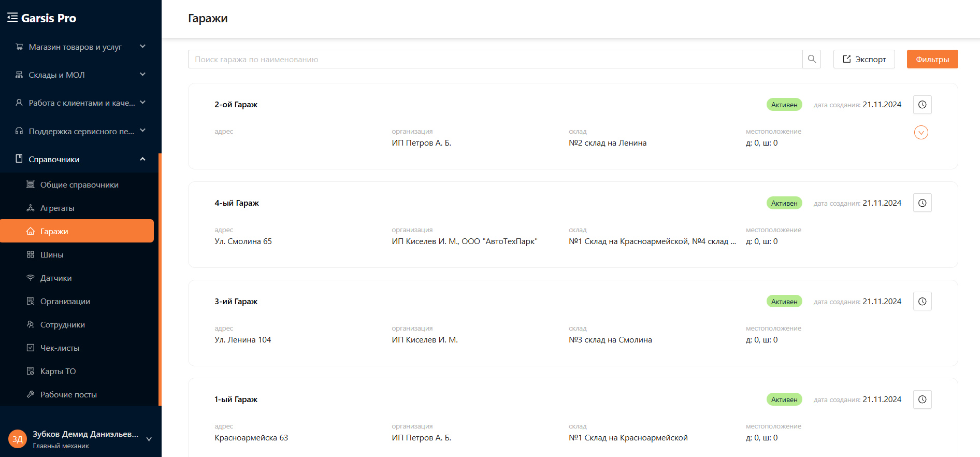Image resolution: width=980 pixels, height=457 pixels.
Task: Click the shopping cart icon for Магазин
Action: pyautogui.click(x=19, y=47)
